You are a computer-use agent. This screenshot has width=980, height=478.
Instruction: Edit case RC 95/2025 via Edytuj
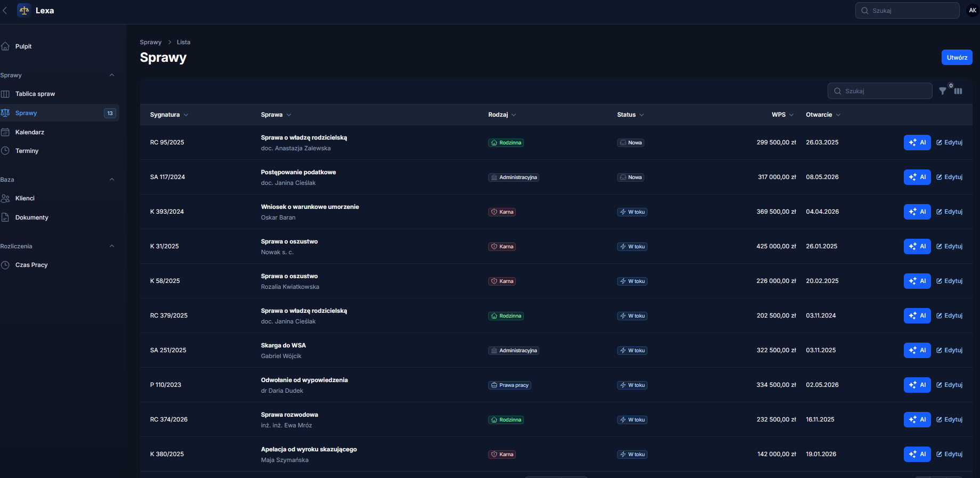(950, 142)
